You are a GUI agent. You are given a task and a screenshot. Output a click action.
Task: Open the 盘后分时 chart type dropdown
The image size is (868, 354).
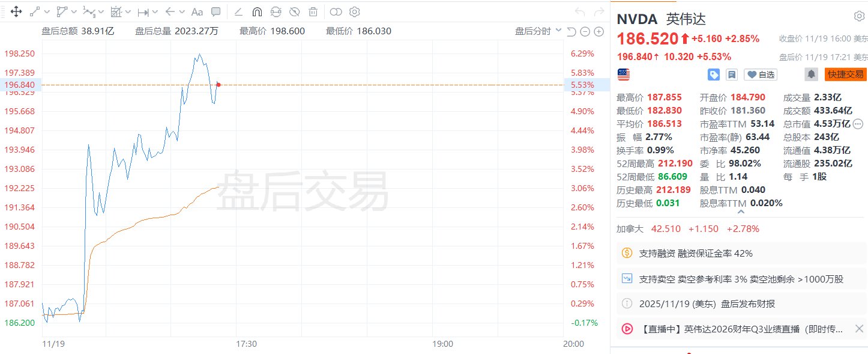538,31
